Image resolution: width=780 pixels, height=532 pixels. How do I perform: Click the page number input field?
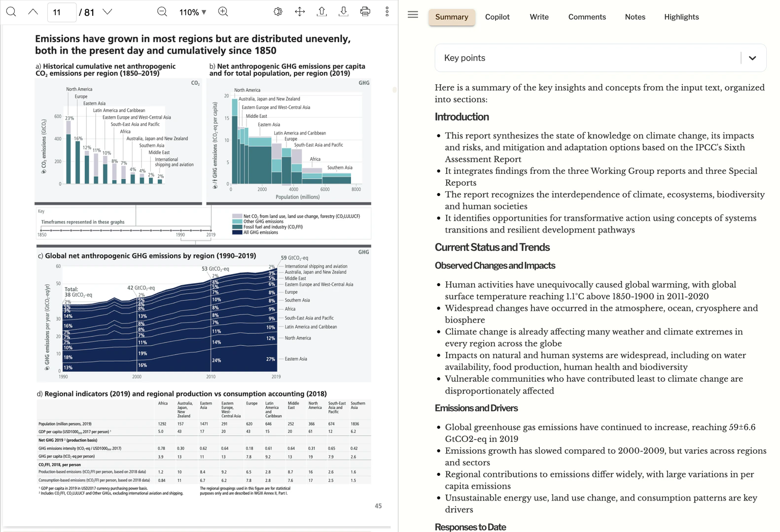(62, 12)
